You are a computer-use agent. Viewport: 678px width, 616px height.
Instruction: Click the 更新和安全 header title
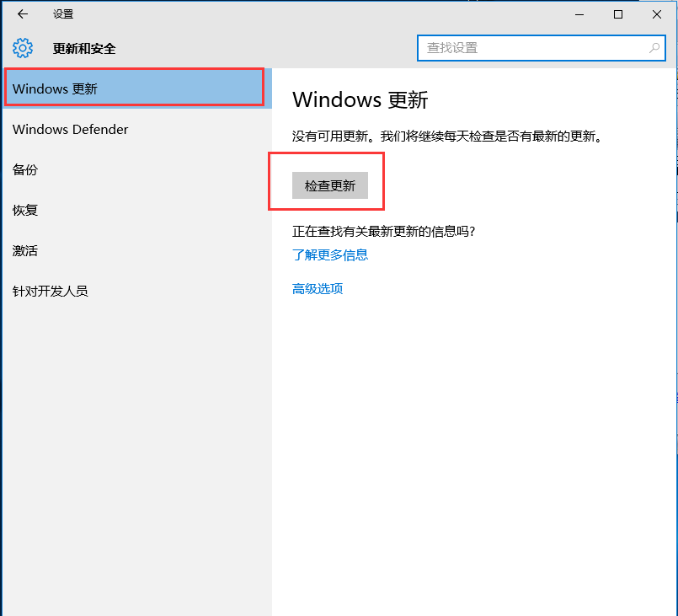click(x=84, y=48)
